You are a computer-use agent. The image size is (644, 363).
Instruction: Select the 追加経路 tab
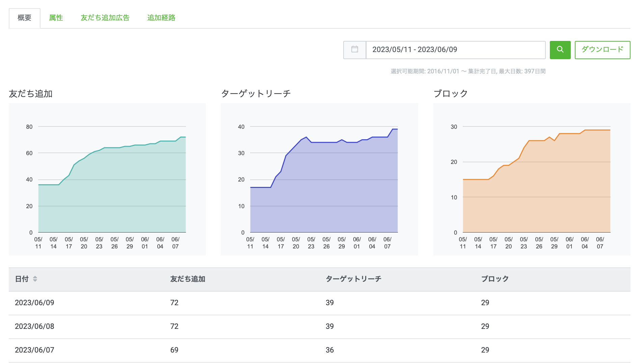tap(161, 18)
